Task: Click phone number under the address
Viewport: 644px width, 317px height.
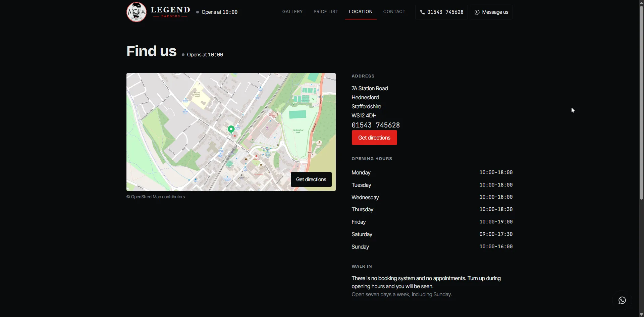Action: click(x=376, y=125)
